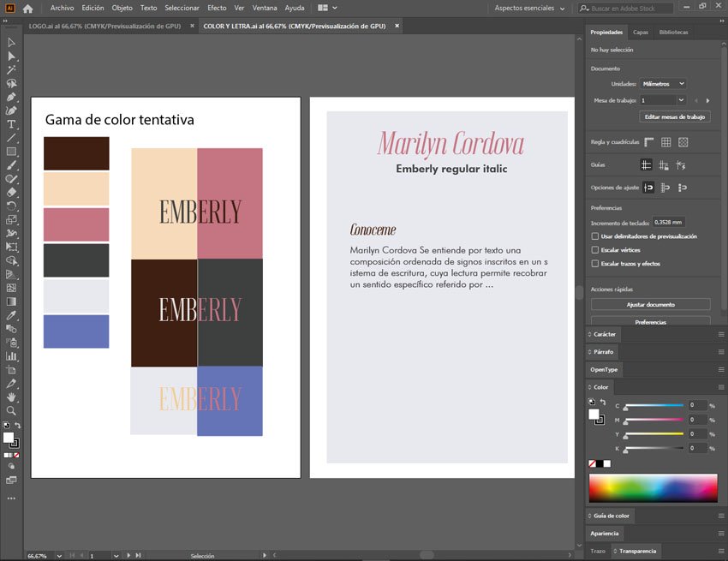The width and height of the screenshot is (728, 561).
Task: Enable Usar delimitadores de previsualización checkbox
Action: (x=595, y=236)
